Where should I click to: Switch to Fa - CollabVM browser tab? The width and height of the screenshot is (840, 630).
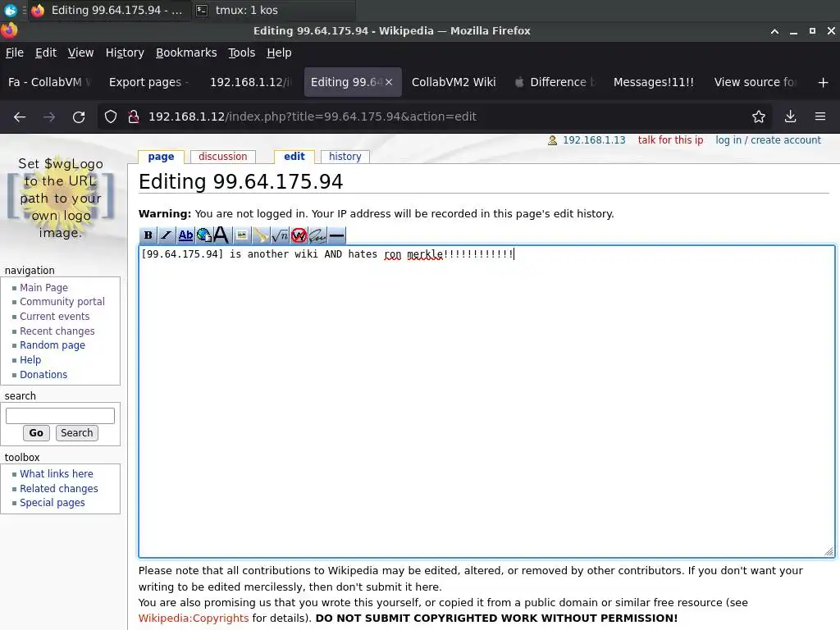(x=49, y=82)
